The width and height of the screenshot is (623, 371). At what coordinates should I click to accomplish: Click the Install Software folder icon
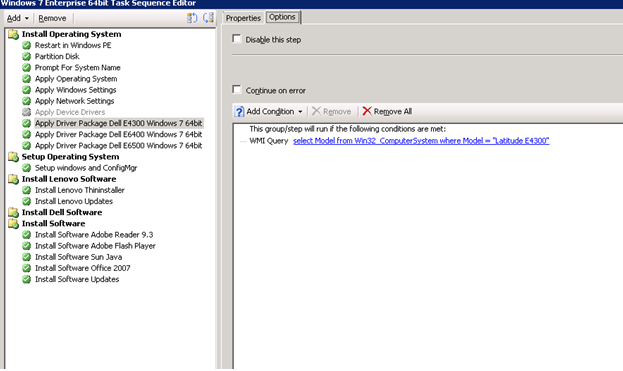coord(14,224)
